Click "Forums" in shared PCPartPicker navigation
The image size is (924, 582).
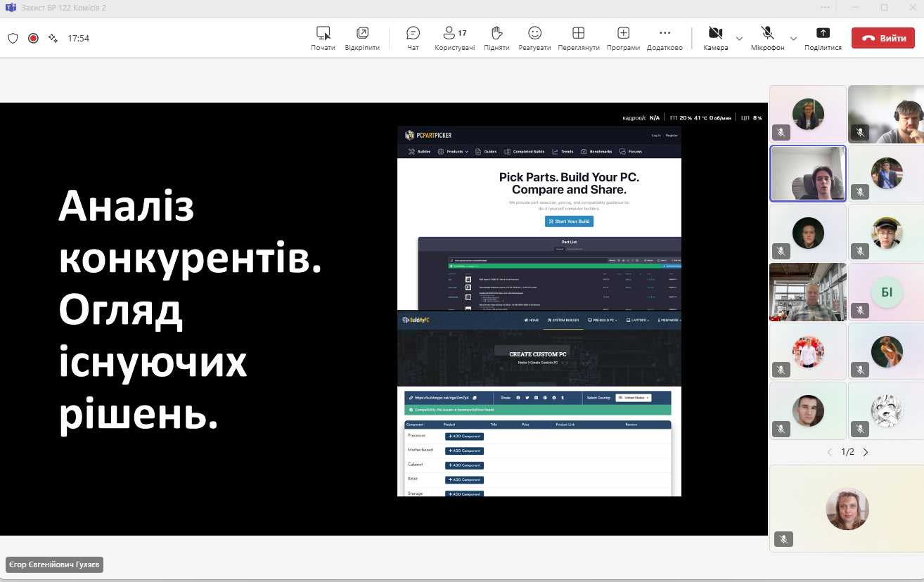[631, 152]
